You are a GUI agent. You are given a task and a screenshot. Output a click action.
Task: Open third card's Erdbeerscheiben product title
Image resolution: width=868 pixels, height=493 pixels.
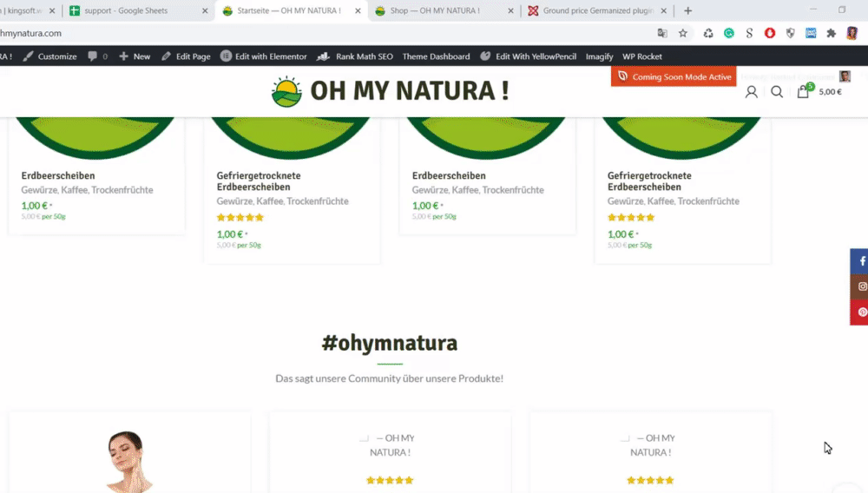point(449,175)
